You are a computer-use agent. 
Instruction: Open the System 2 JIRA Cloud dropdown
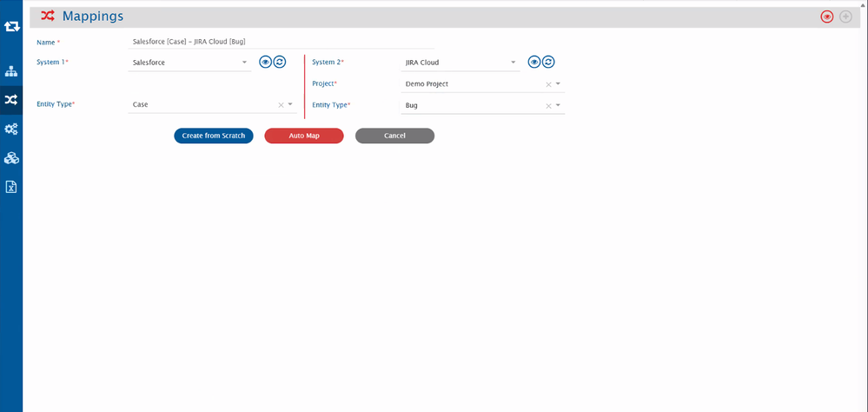point(460,63)
